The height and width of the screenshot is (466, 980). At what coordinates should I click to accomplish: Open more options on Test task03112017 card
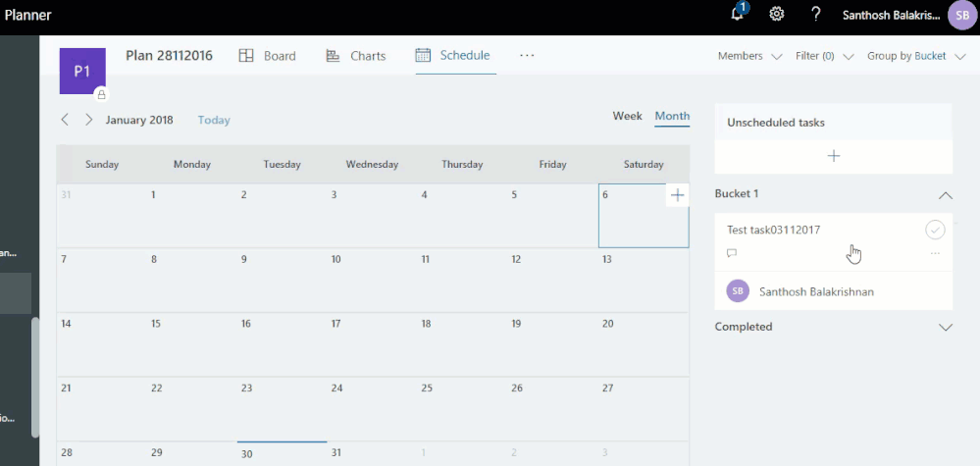pyautogui.click(x=935, y=253)
